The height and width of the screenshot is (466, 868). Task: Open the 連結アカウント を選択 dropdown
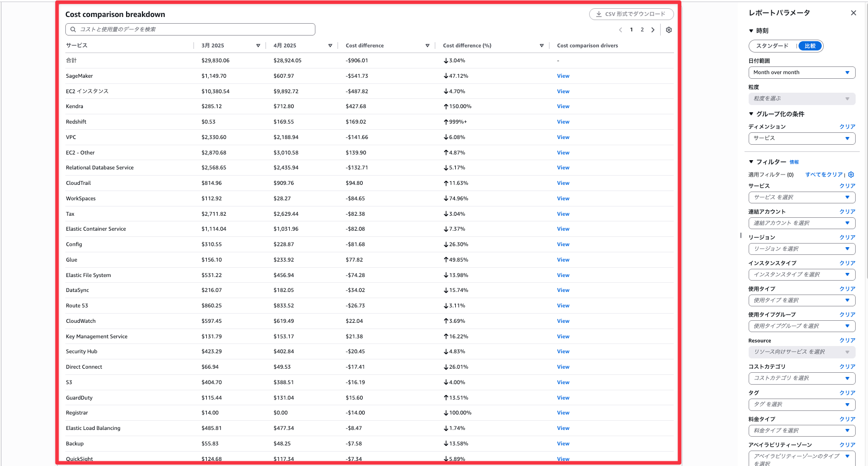click(802, 223)
